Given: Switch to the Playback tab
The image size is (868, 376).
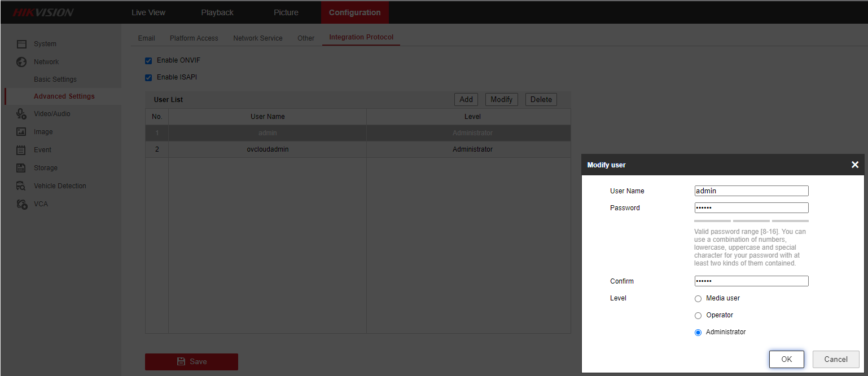Looking at the screenshot, I should [217, 12].
